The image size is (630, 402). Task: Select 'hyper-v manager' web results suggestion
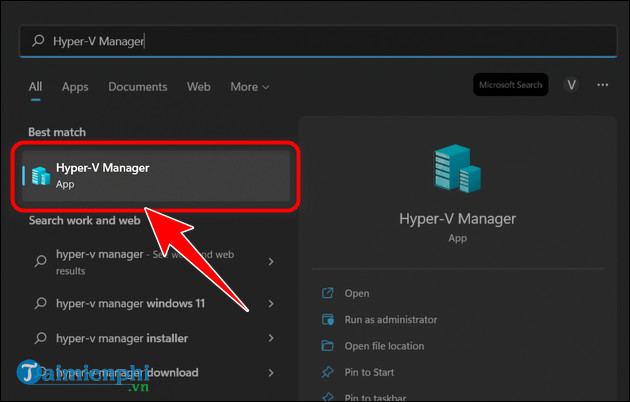point(156,262)
